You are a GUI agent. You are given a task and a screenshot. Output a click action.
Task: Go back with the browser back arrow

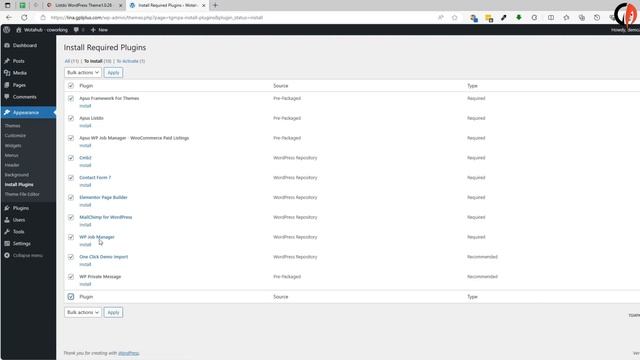[9, 18]
